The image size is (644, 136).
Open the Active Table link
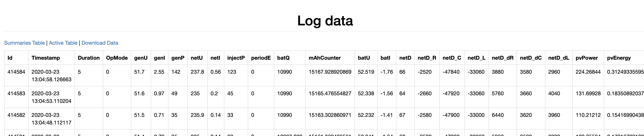click(x=63, y=43)
